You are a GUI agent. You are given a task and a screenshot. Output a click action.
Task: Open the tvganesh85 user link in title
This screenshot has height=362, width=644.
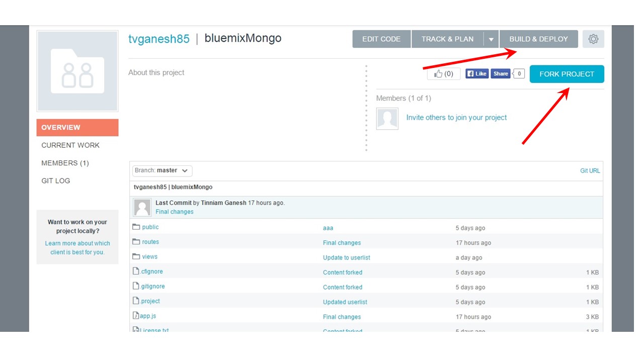click(x=159, y=39)
